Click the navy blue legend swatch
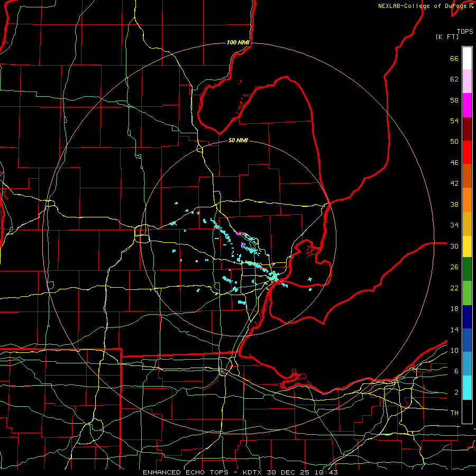 (467, 317)
